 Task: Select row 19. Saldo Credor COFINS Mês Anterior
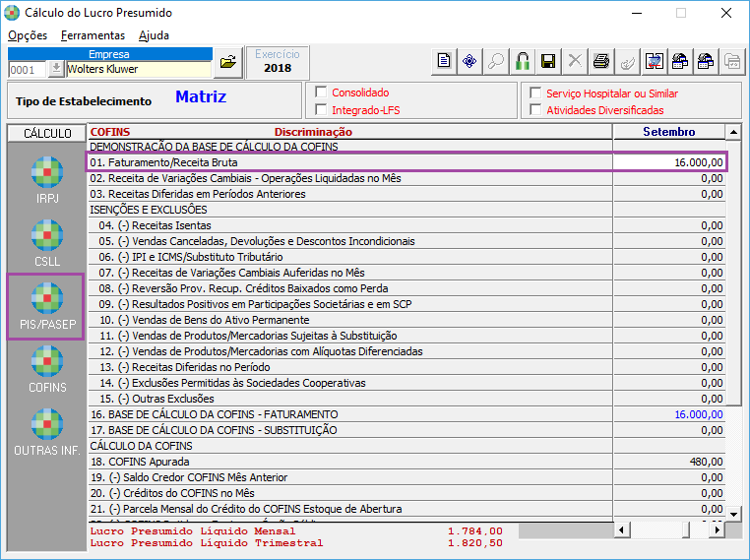(350, 477)
